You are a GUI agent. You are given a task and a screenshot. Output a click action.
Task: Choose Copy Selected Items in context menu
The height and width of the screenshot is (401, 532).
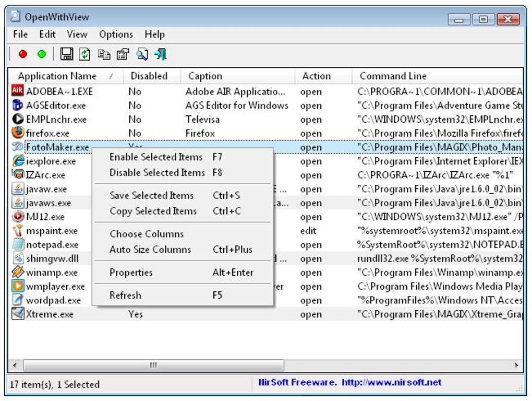(183, 211)
